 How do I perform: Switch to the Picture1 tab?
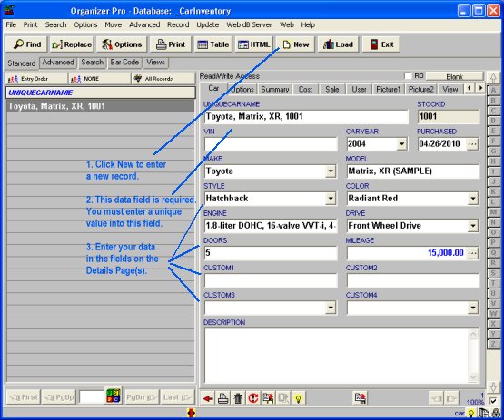[x=388, y=89]
